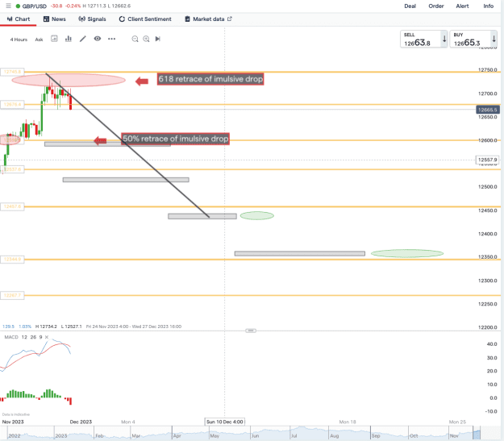Select the grey rectangle near 12500
504x441 pixels.
coord(126,180)
